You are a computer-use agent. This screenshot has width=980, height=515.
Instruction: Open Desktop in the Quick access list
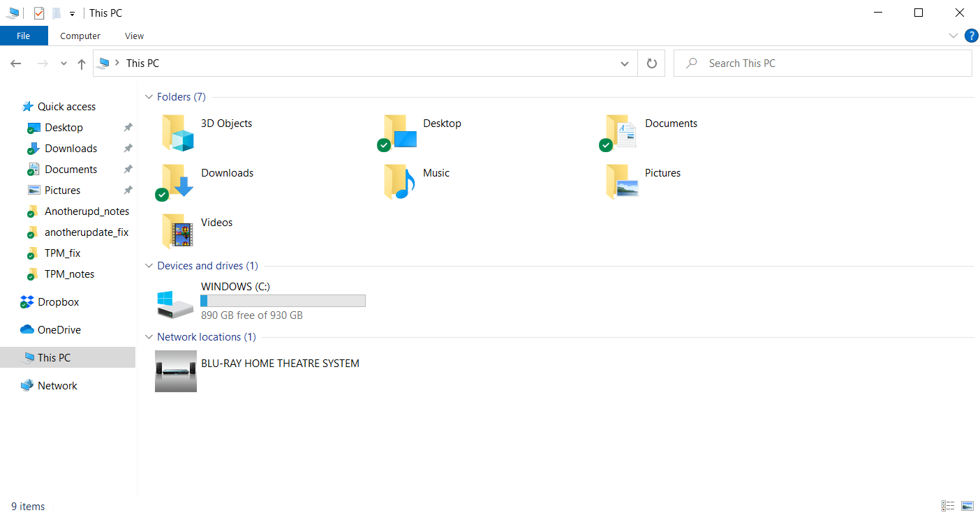click(64, 128)
